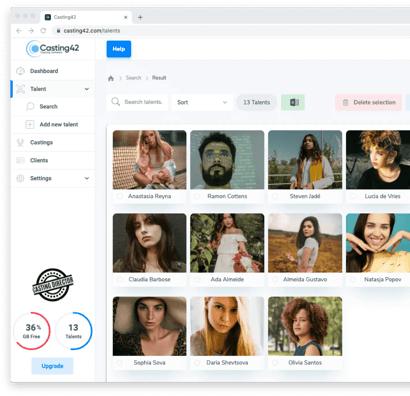
Task: Select Lucia de Vries' checkbox
Action: click(353, 196)
